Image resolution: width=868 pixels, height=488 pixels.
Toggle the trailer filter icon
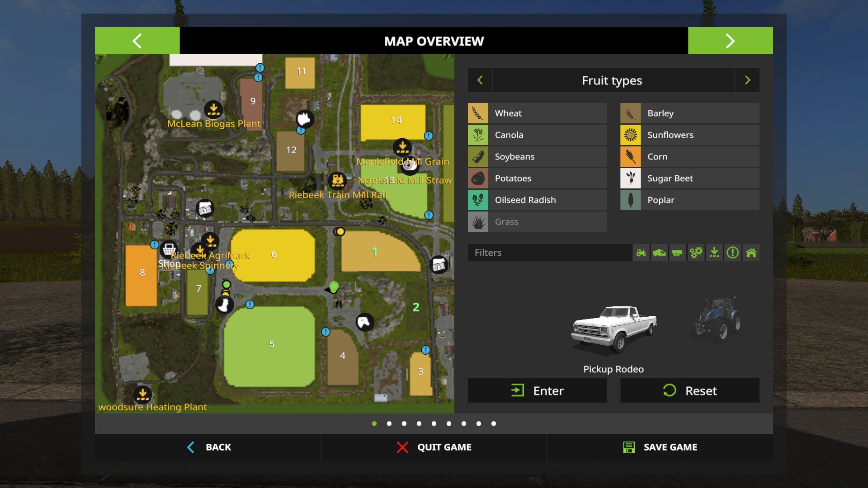click(677, 253)
